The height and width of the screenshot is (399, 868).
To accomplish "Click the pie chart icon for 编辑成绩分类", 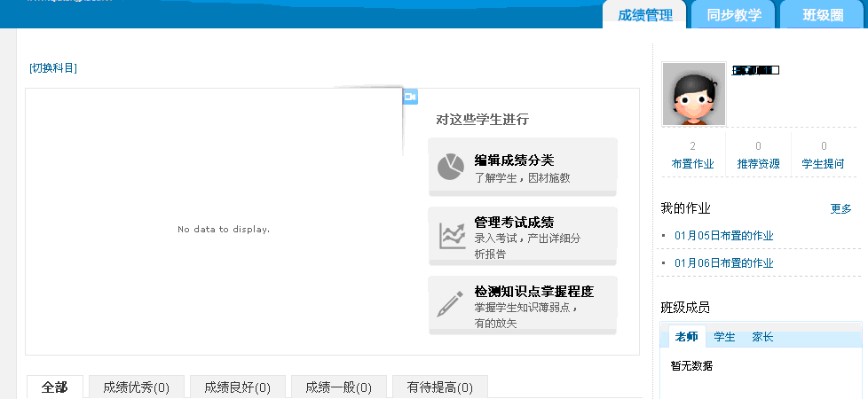I will pos(451,167).
